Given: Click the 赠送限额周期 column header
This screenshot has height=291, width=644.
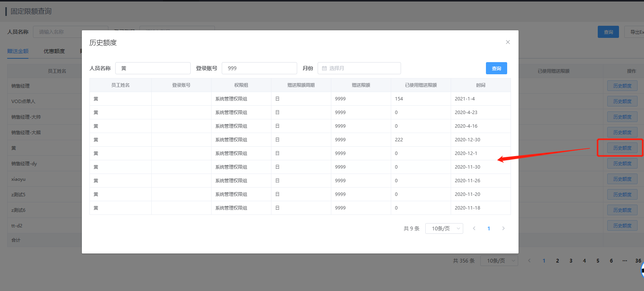Looking at the screenshot, I should (301, 85).
